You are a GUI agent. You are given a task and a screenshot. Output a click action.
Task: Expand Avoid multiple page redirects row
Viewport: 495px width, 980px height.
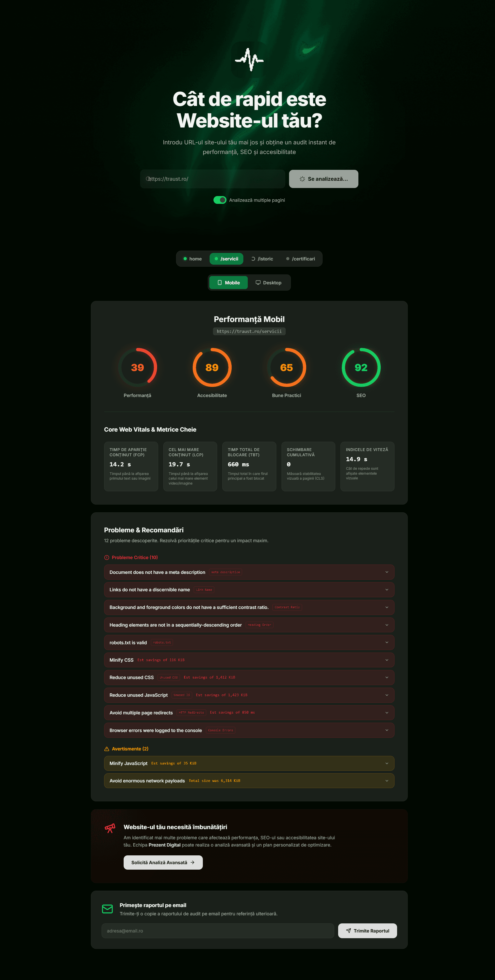coord(249,713)
